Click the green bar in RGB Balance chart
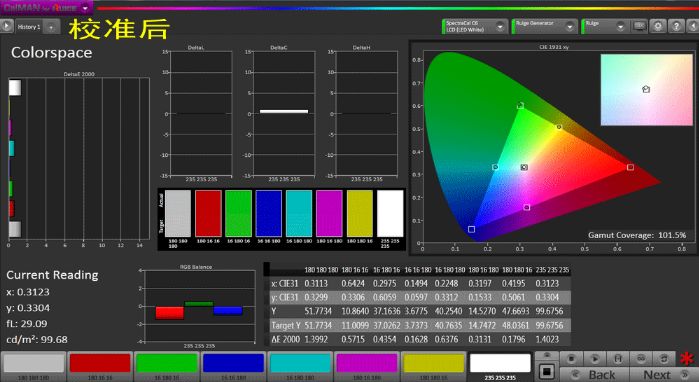The image size is (699, 382). point(199,304)
